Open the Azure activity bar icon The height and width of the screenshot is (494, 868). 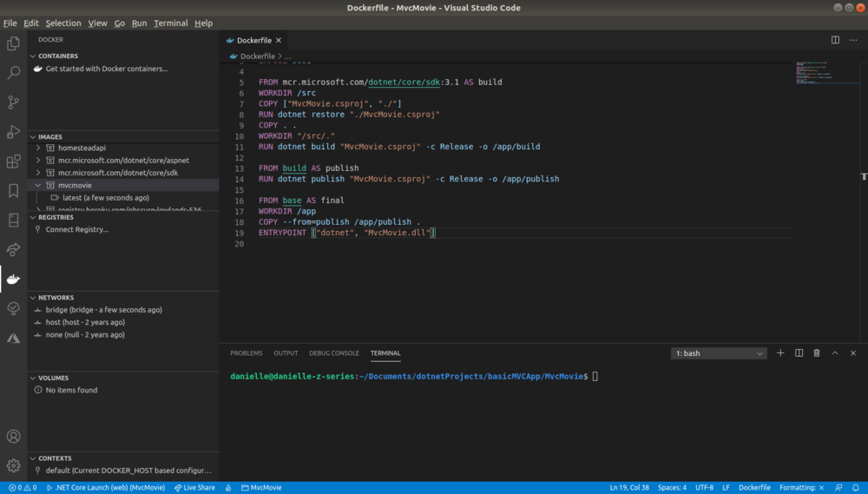(x=13, y=338)
